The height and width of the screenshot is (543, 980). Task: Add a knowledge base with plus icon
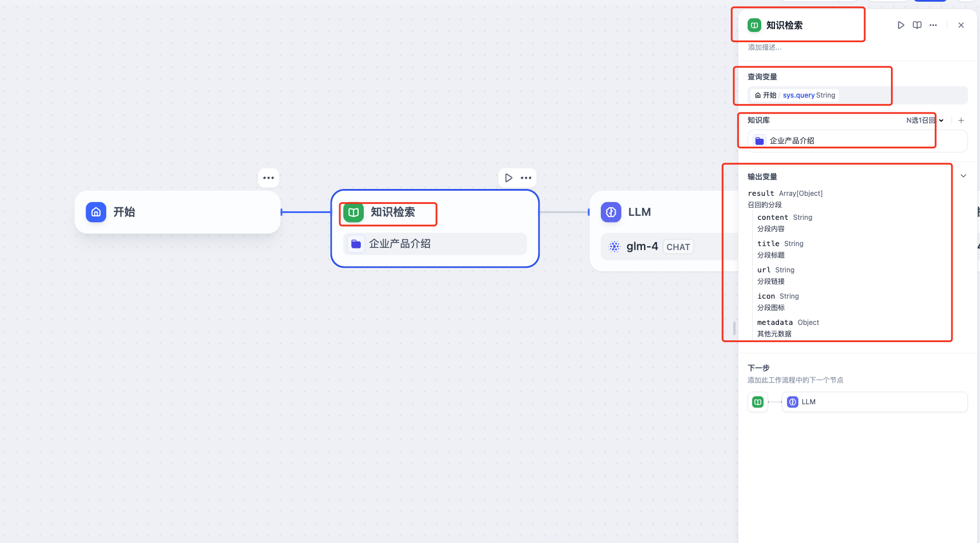pyautogui.click(x=961, y=120)
